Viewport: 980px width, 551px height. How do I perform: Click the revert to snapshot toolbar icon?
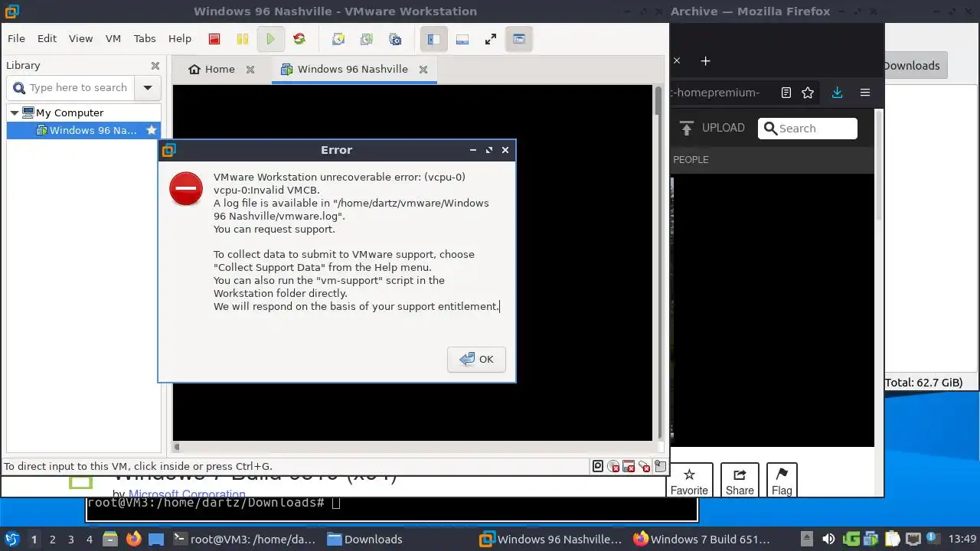367,39
